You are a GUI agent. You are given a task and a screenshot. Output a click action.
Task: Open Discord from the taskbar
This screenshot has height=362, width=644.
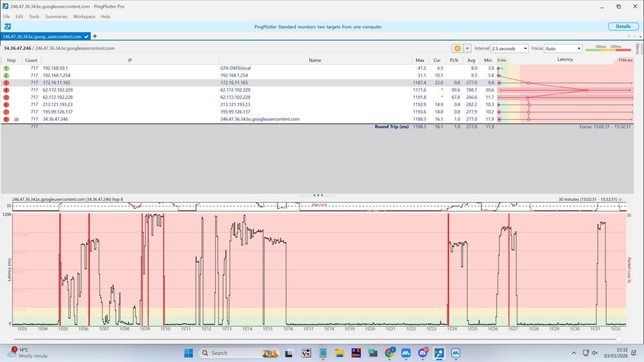coord(423,353)
